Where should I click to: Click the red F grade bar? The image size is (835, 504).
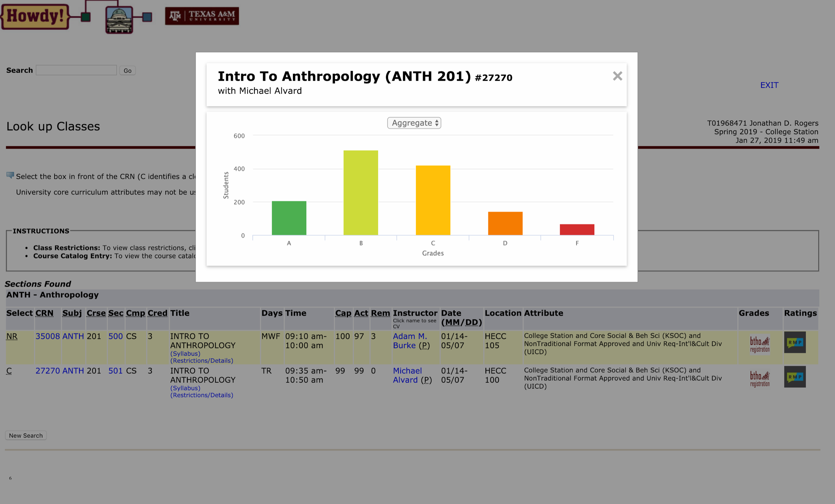(577, 229)
